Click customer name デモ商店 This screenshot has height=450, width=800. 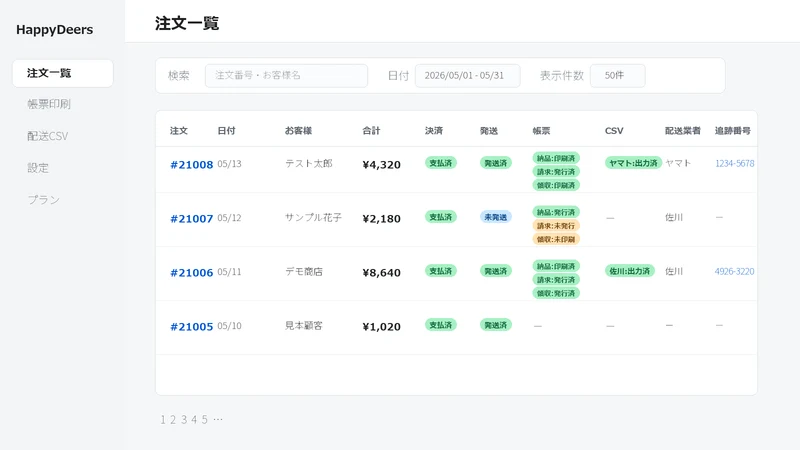(x=304, y=272)
